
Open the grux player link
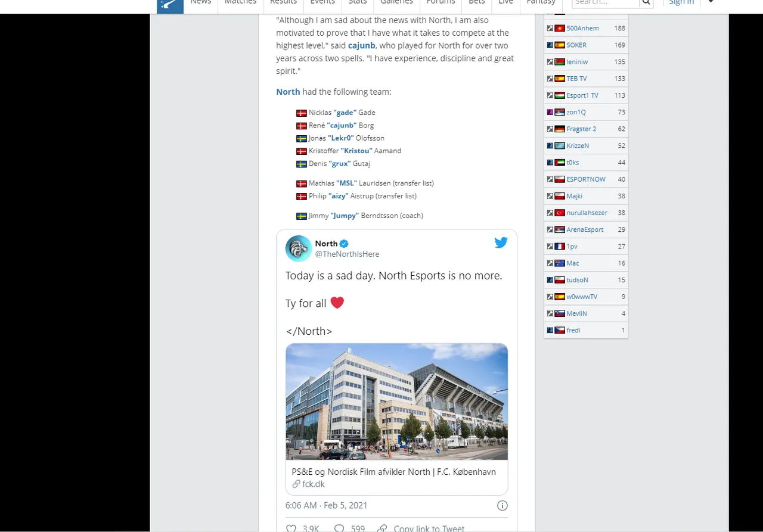pyautogui.click(x=339, y=164)
